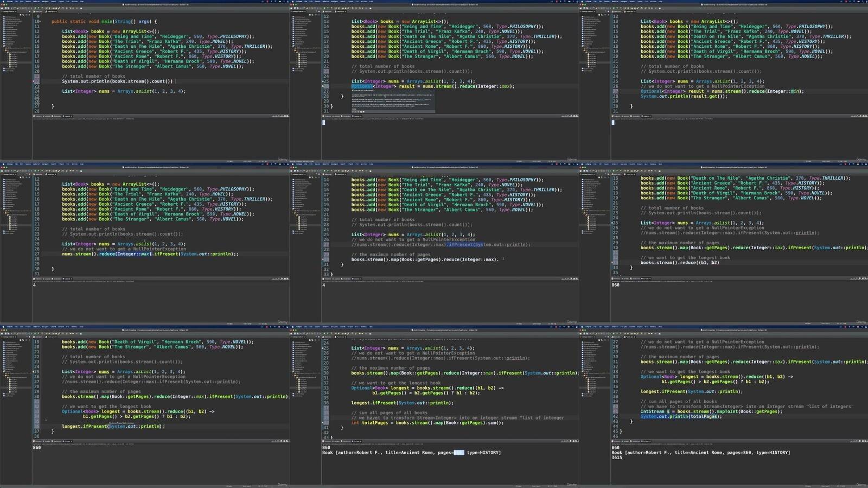Click the 'public static void main(String[] args)' line
This screenshot has width=868, height=488.
click(104, 22)
